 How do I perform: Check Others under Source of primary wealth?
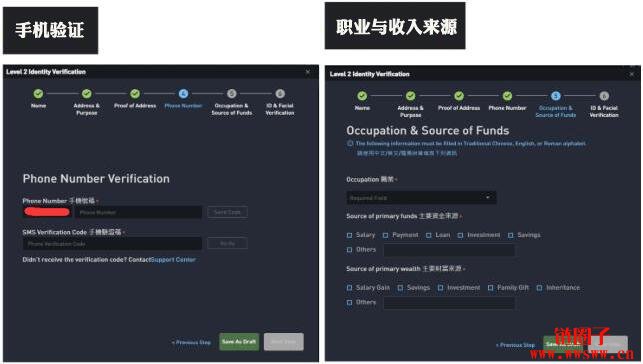point(349,303)
